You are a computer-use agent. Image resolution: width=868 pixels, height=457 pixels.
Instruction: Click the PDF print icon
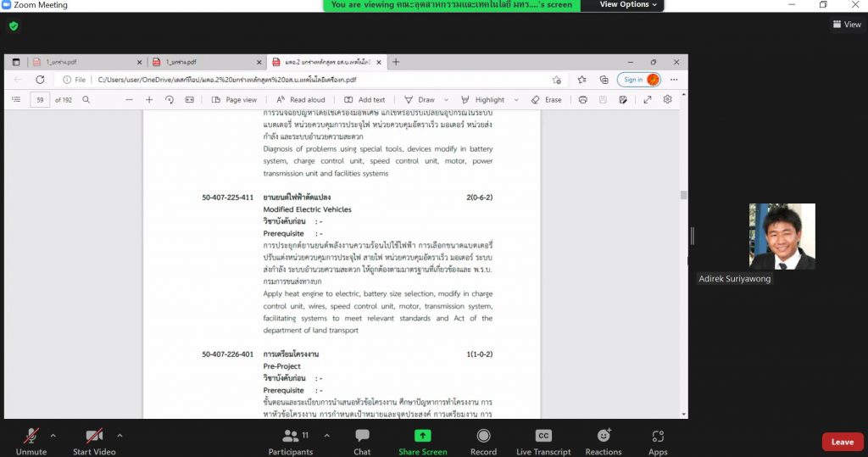pos(583,100)
